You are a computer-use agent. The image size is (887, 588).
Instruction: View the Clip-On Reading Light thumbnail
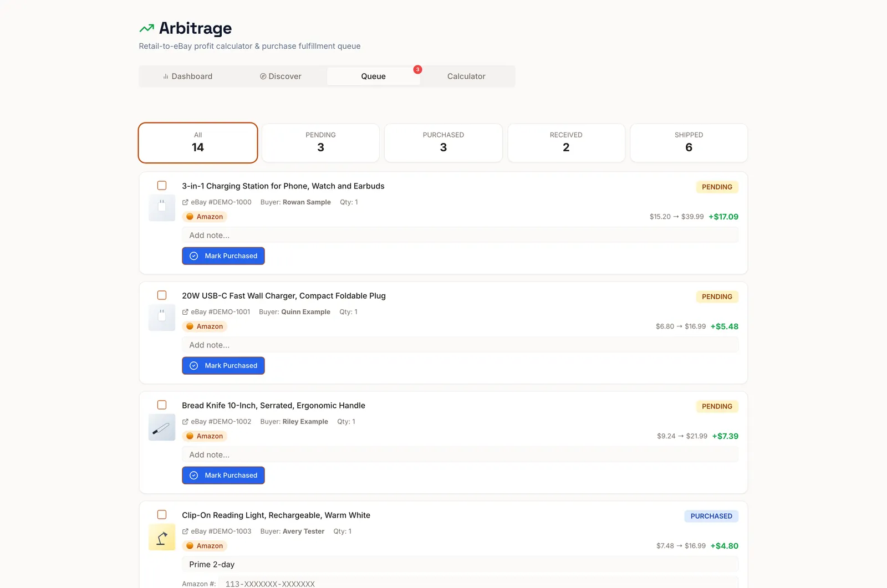pyautogui.click(x=162, y=537)
